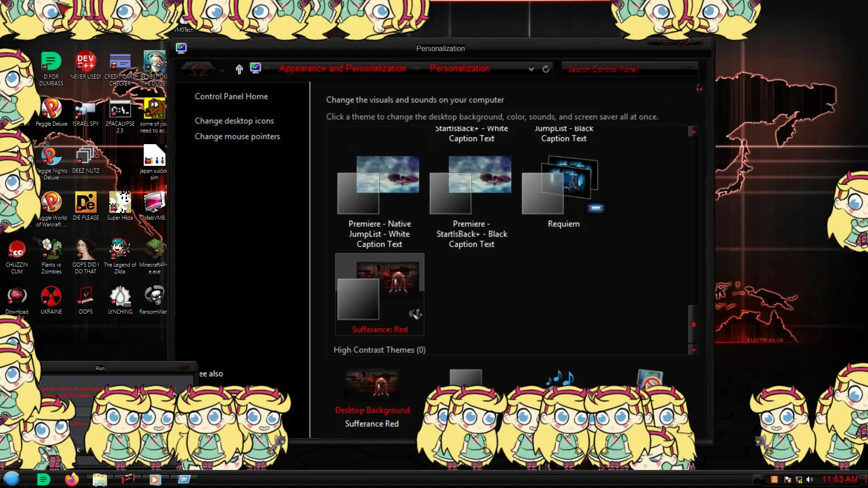Click the Up arrow navigation icon

[239, 69]
